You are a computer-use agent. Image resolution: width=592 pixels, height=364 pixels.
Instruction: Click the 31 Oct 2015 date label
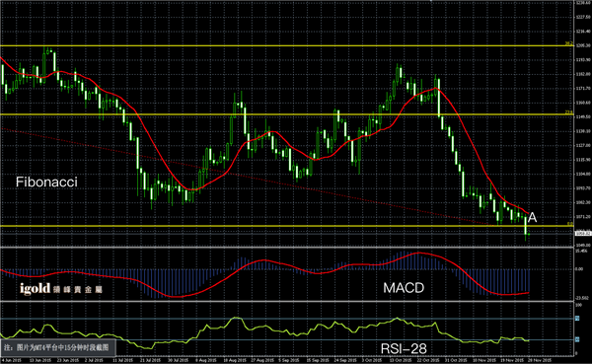click(x=455, y=360)
